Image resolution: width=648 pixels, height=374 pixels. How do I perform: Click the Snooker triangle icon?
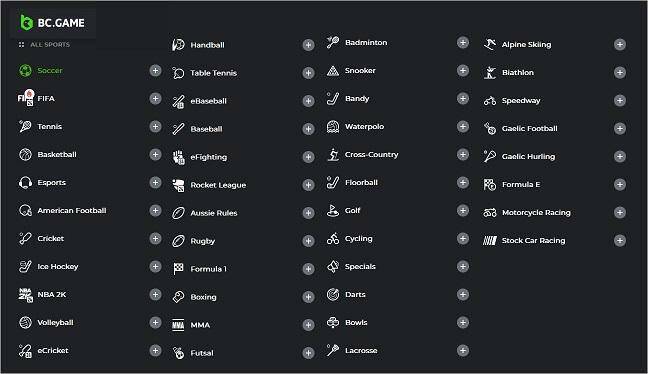click(333, 71)
